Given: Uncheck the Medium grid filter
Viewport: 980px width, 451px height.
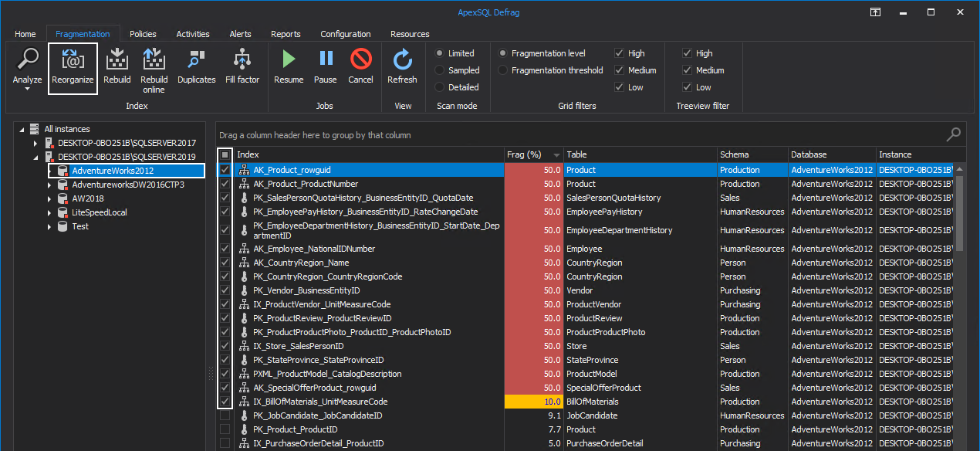Looking at the screenshot, I should pos(619,70).
